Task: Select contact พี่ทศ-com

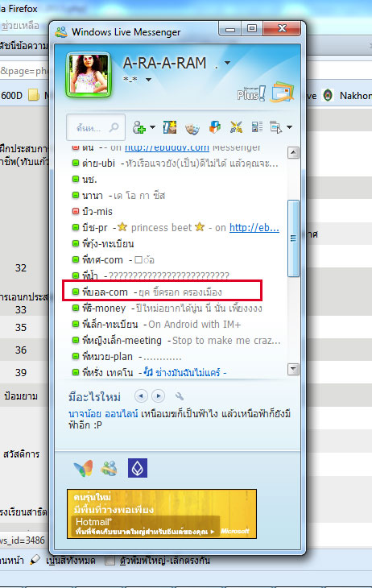Action: click(x=103, y=260)
